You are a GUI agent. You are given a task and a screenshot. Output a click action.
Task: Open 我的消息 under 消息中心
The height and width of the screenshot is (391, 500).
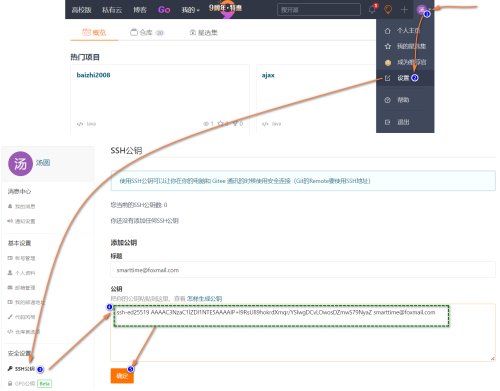22,207
